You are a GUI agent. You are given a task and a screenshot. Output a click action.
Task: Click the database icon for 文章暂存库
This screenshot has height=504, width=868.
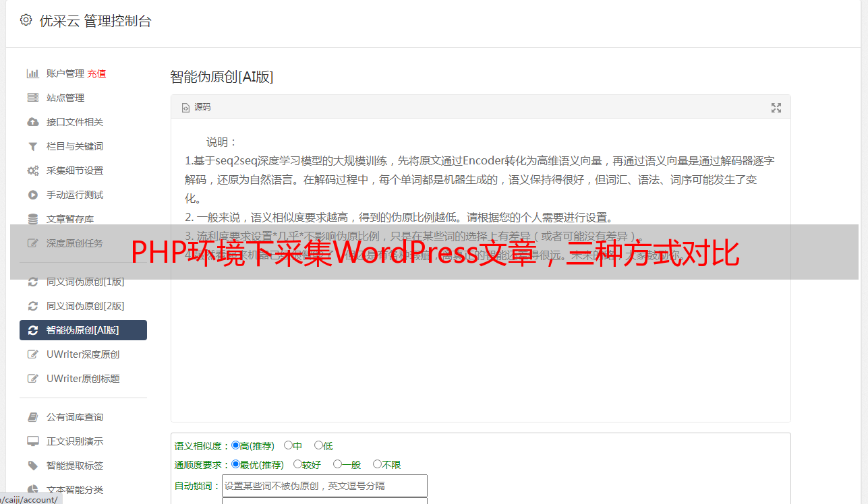(x=32, y=219)
